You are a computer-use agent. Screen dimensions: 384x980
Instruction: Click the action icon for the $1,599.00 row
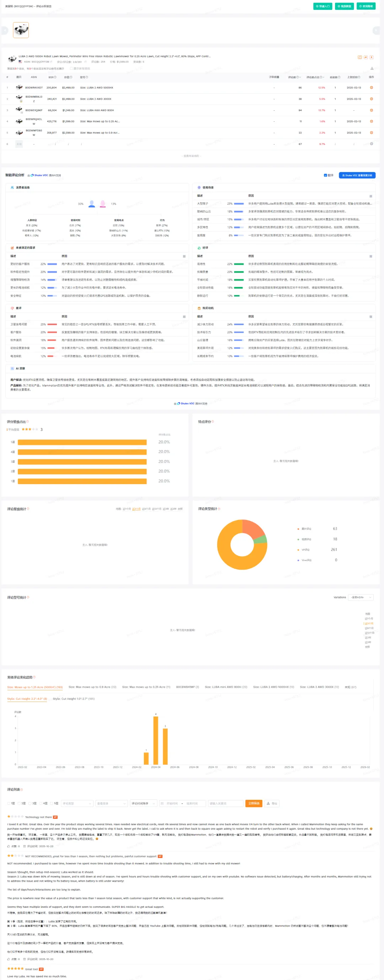pos(372,121)
